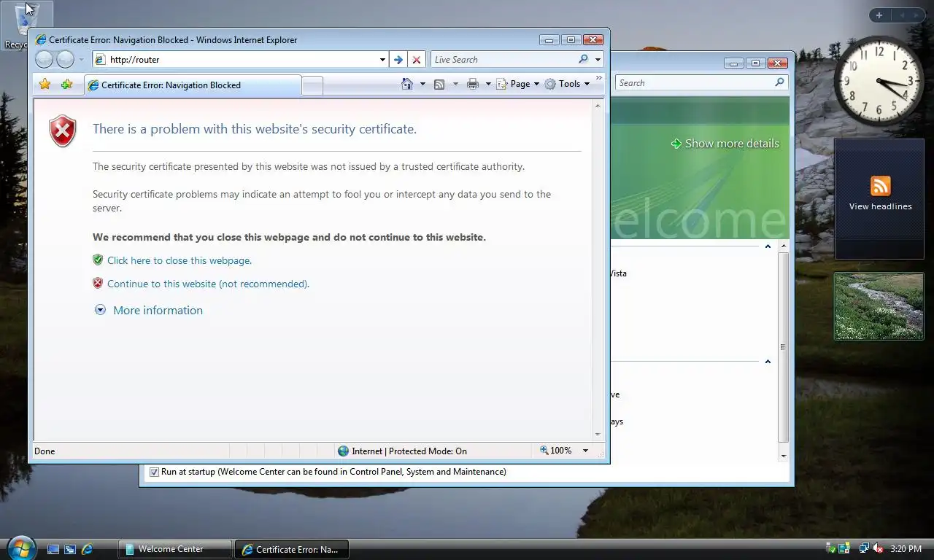The width and height of the screenshot is (934, 560).
Task: Click the muted volume tray icon
Action: (878, 548)
